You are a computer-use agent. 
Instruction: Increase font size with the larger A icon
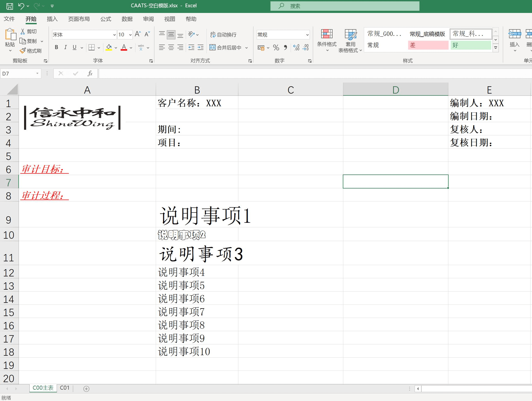pos(138,34)
